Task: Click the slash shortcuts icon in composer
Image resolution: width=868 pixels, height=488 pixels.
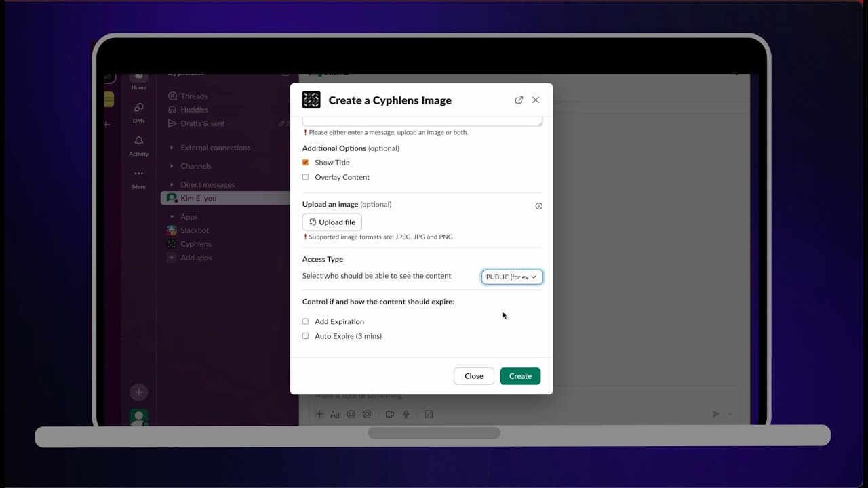Action: point(429,414)
